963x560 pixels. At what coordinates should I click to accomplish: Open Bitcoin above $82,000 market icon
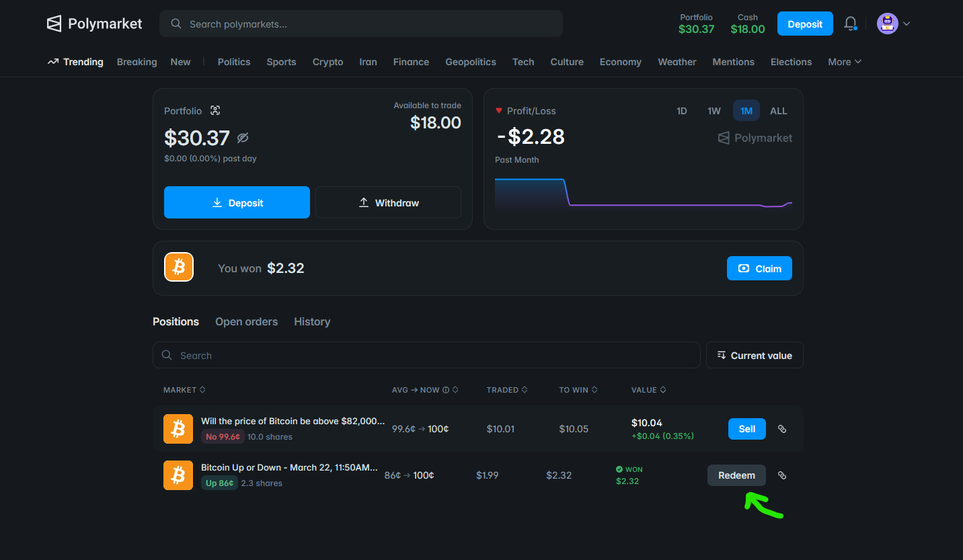pos(178,428)
